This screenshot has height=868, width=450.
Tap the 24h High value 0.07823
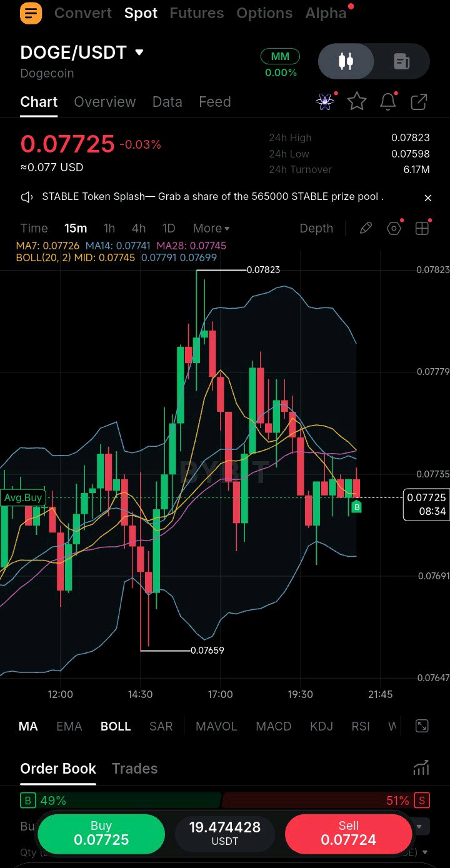click(x=411, y=137)
